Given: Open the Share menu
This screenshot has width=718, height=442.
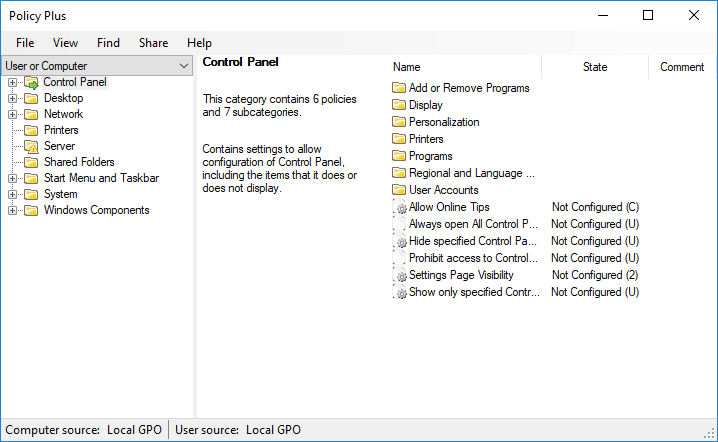Looking at the screenshot, I should click(153, 43).
